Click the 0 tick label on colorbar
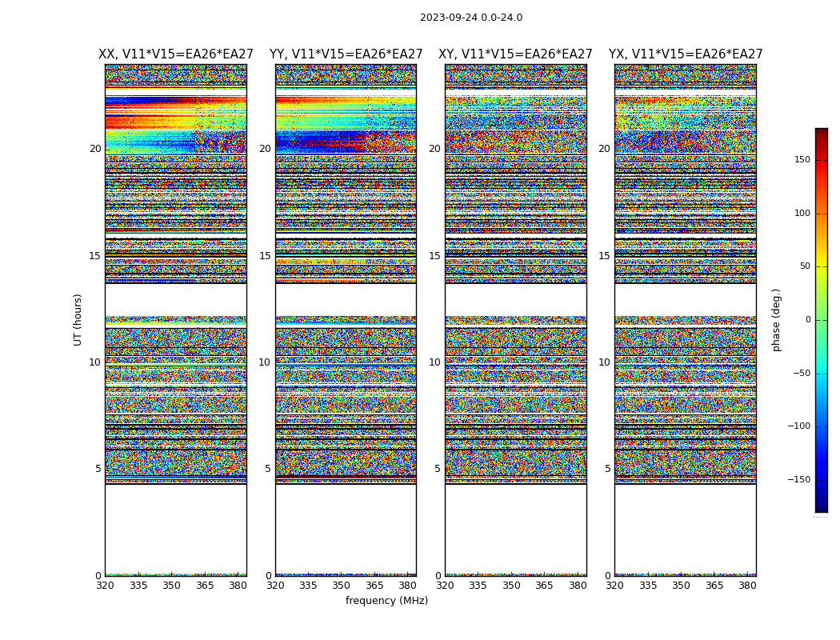This screenshot has height=640, width=840. [x=808, y=320]
